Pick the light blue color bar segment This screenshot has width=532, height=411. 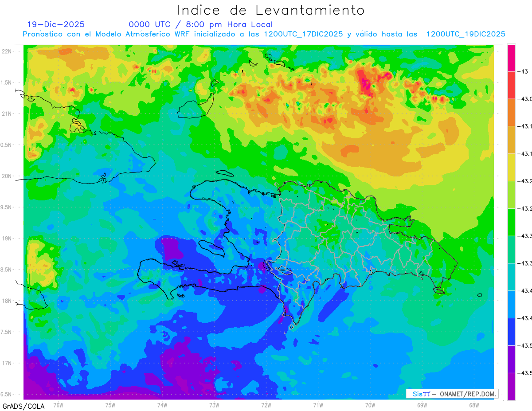(511, 304)
